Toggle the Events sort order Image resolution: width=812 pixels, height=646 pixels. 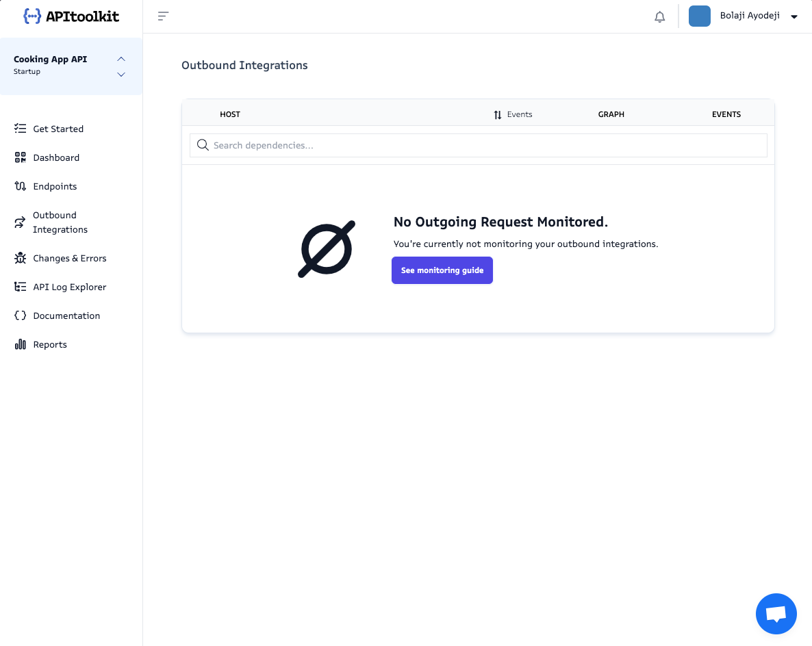[x=498, y=114]
